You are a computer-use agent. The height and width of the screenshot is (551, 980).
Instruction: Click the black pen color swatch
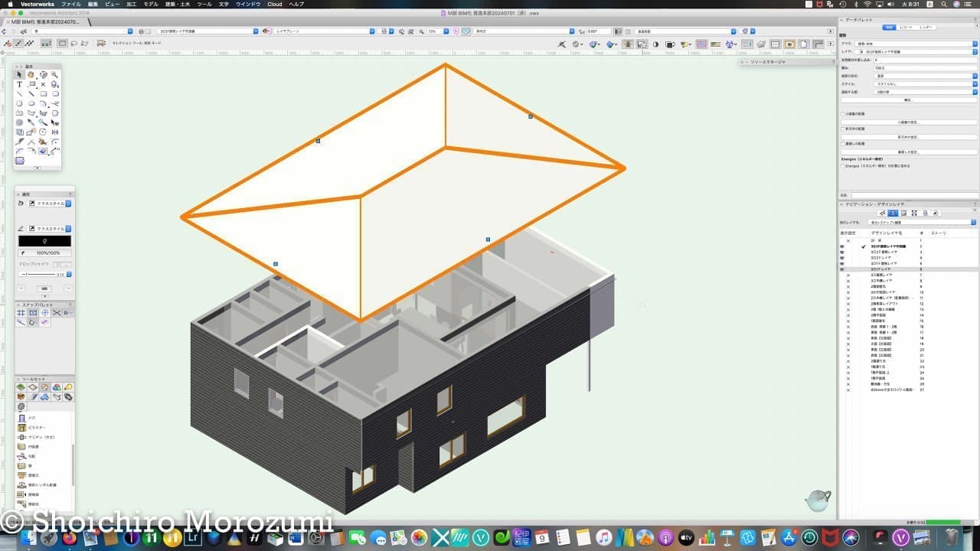(44, 240)
